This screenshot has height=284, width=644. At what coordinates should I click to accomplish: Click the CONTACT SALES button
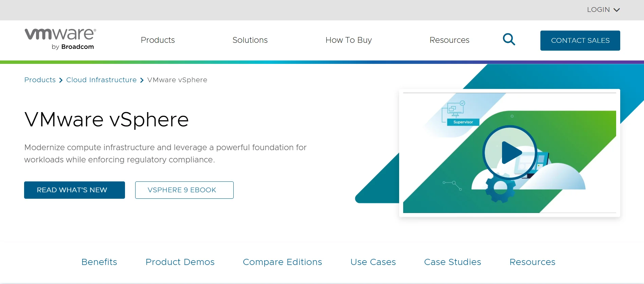pyautogui.click(x=580, y=40)
